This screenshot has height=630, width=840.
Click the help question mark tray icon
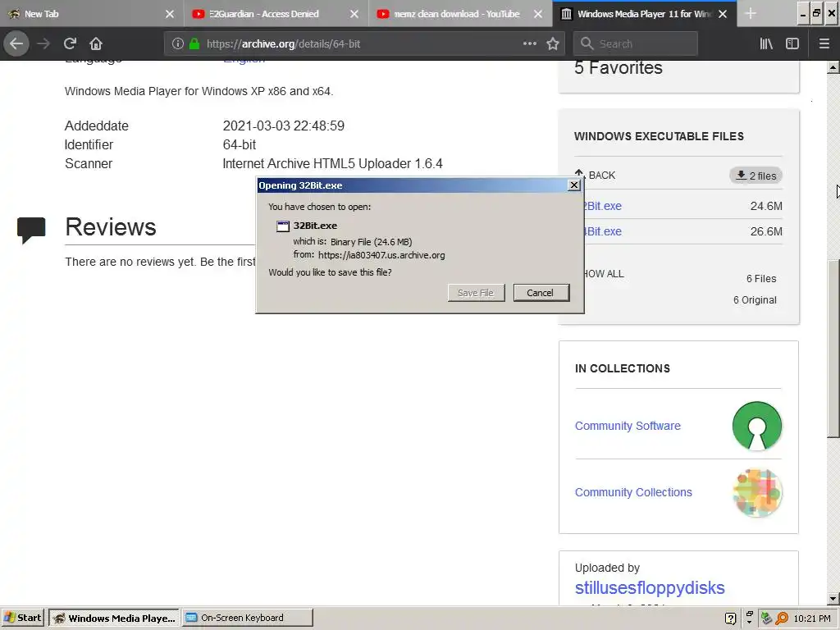pos(730,619)
